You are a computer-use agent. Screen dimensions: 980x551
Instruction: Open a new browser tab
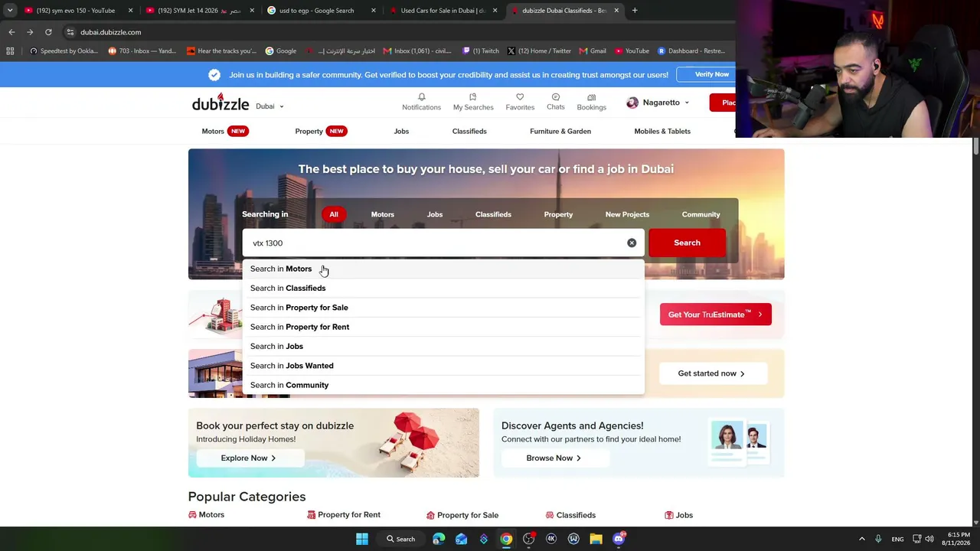click(x=635, y=11)
